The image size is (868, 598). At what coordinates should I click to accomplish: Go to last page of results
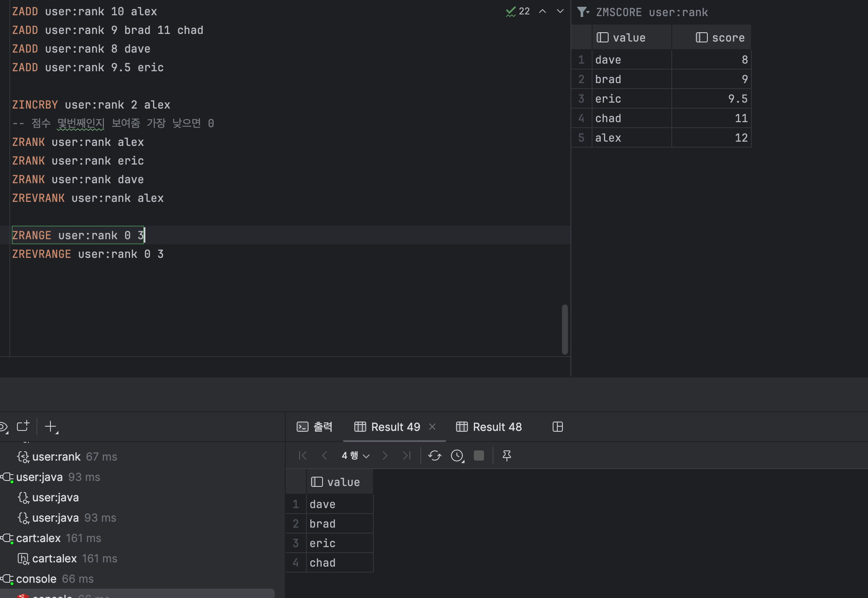click(406, 455)
